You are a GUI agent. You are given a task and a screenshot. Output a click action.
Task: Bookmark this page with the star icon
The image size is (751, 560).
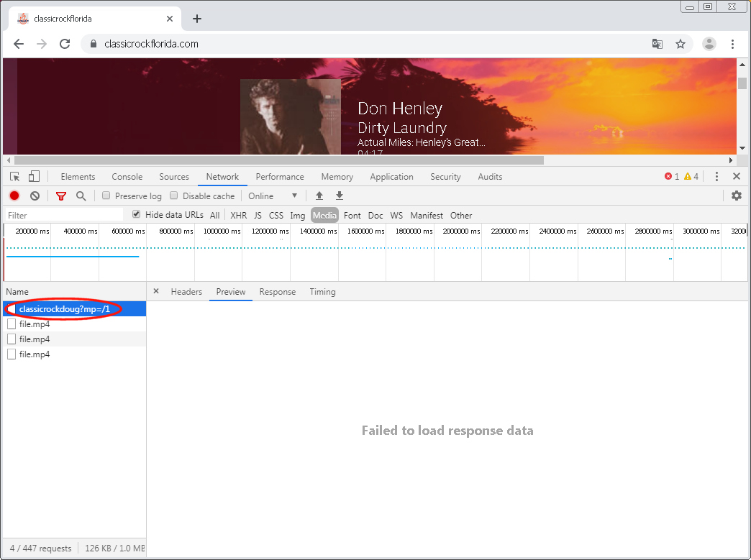680,44
